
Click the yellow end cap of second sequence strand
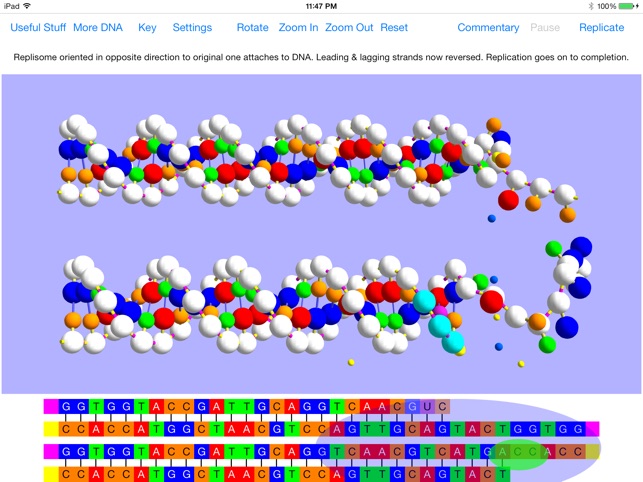coord(51,429)
